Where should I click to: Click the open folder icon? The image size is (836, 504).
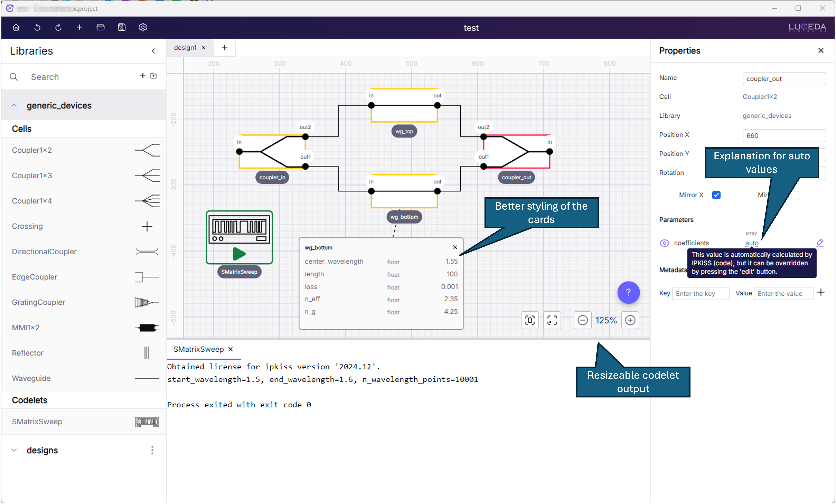pos(100,27)
